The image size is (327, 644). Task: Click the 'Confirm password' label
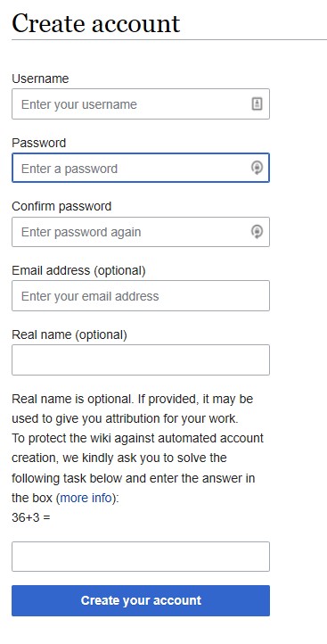[x=61, y=206]
